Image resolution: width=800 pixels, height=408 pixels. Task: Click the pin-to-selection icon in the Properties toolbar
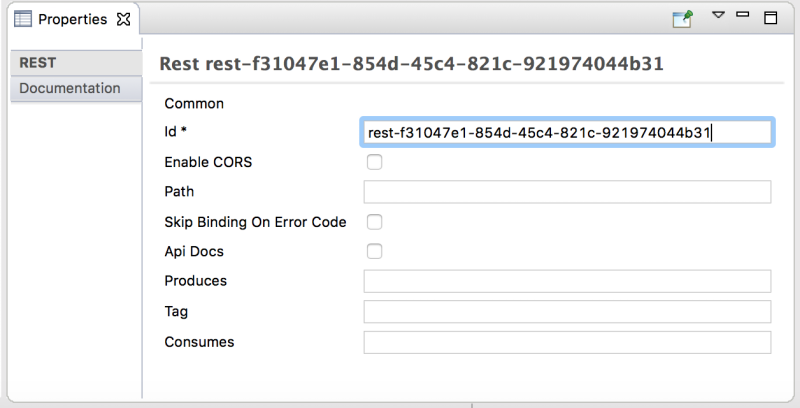click(x=683, y=18)
